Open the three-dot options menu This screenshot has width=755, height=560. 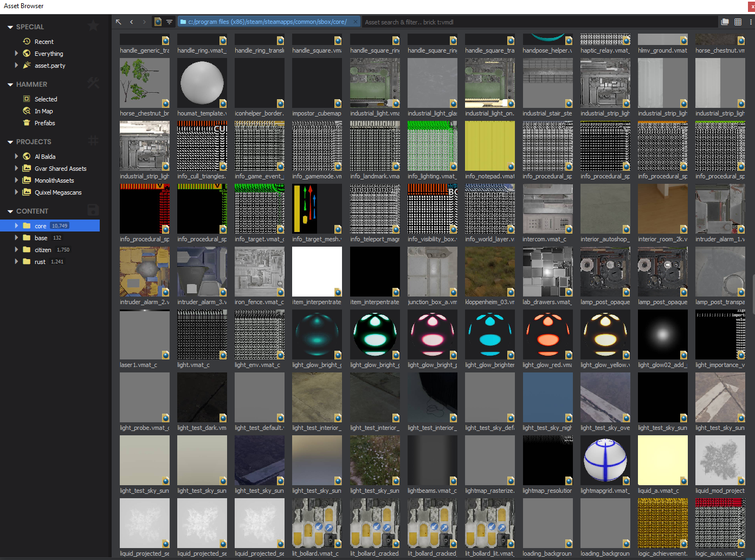[x=752, y=22]
